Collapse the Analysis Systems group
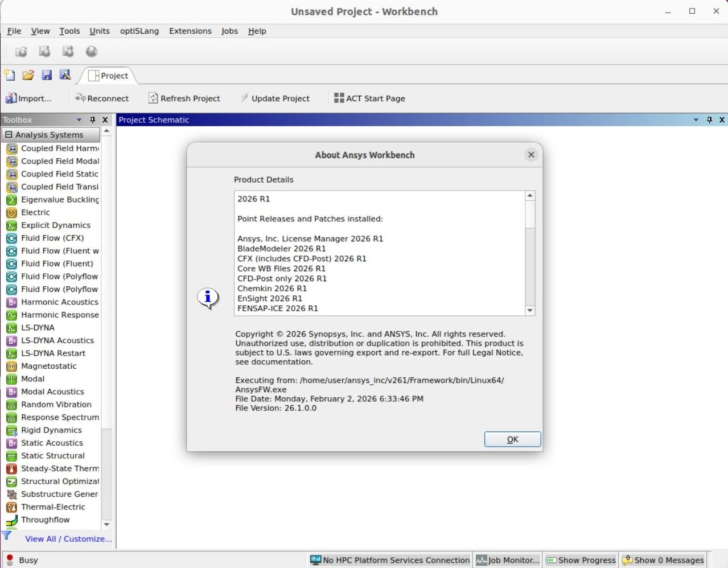The height and width of the screenshot is (568, 728). point(9,135)
